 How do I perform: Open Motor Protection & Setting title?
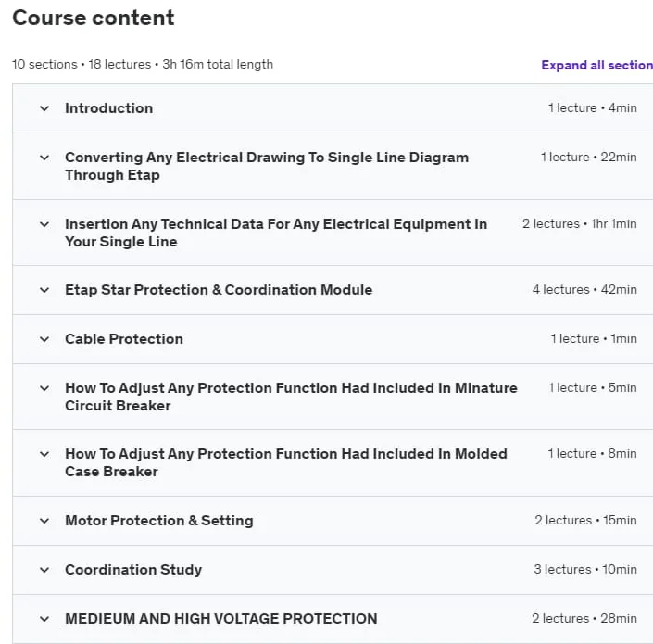pyautogui.click(x=159, y=521)
